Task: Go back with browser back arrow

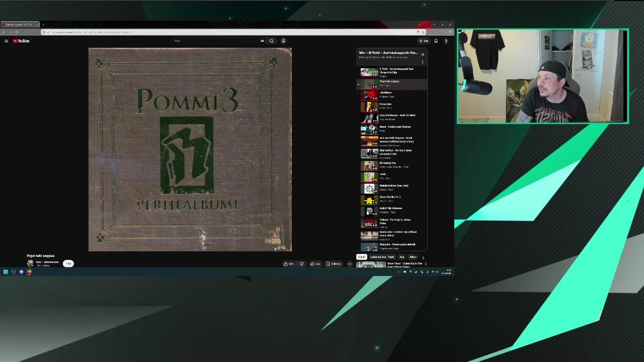Action: (4, 32)
